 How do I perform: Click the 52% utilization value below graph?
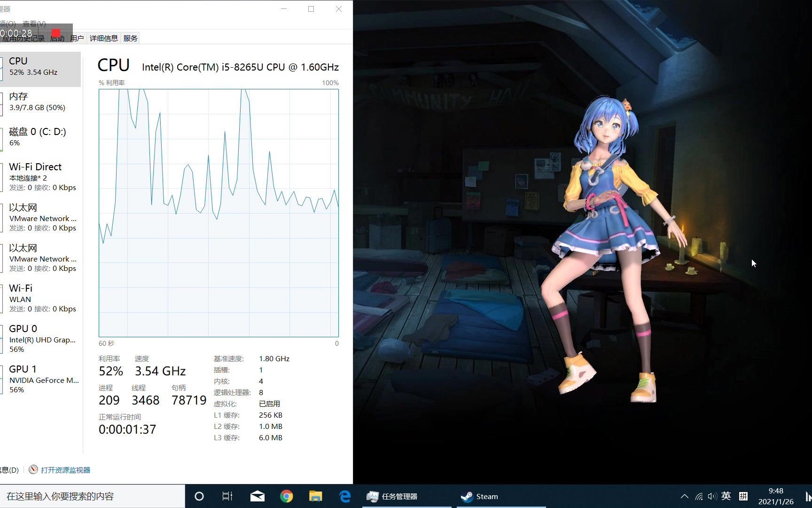point(111,371)
